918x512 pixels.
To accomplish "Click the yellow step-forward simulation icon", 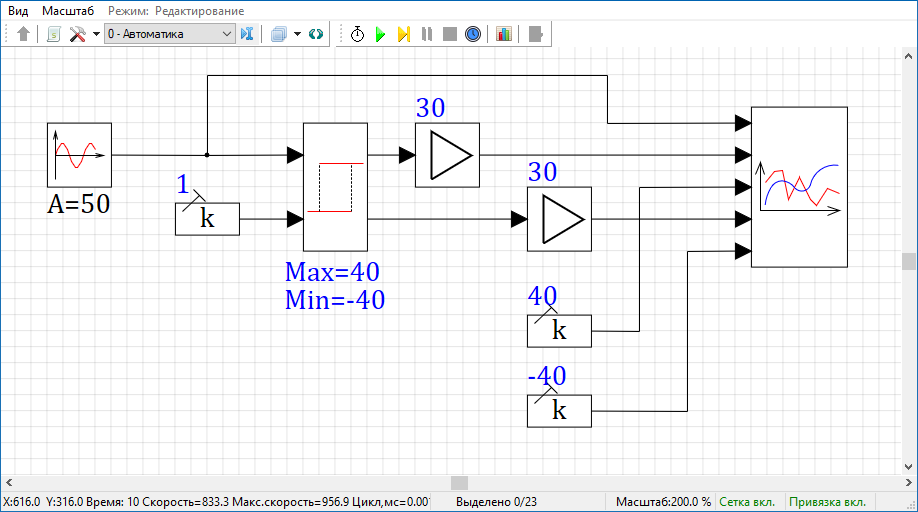I will (x=403, y=34).
